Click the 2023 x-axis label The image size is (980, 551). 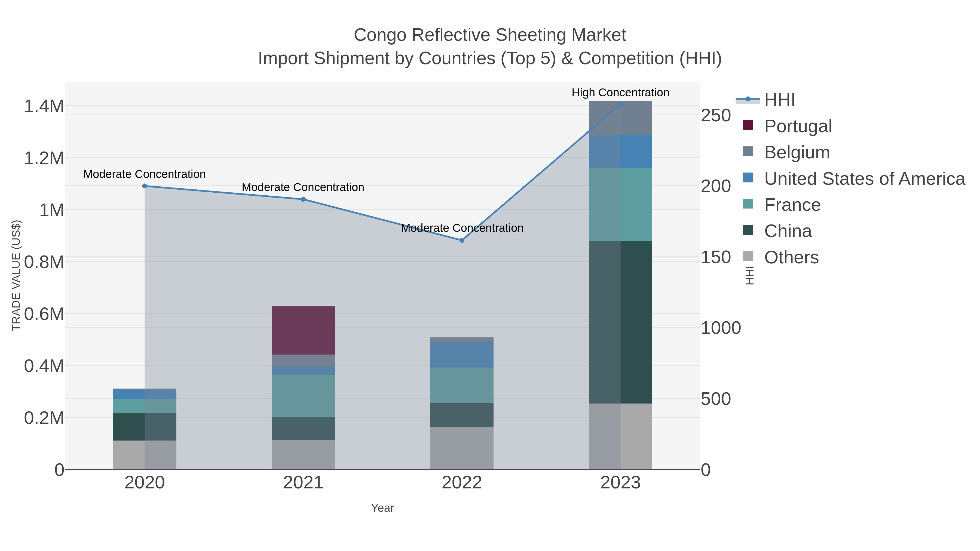point(620,483)
